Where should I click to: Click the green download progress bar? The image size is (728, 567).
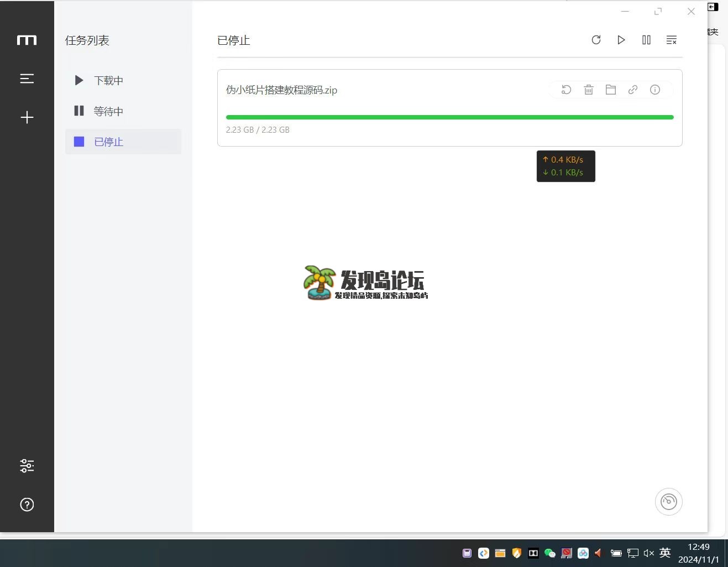[450, 117]
